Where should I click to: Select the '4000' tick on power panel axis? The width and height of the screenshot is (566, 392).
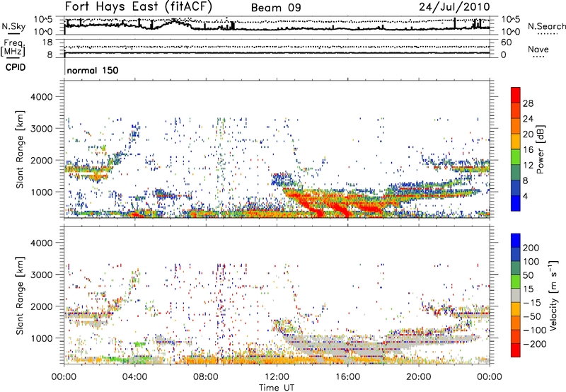[x=41, y=97]
